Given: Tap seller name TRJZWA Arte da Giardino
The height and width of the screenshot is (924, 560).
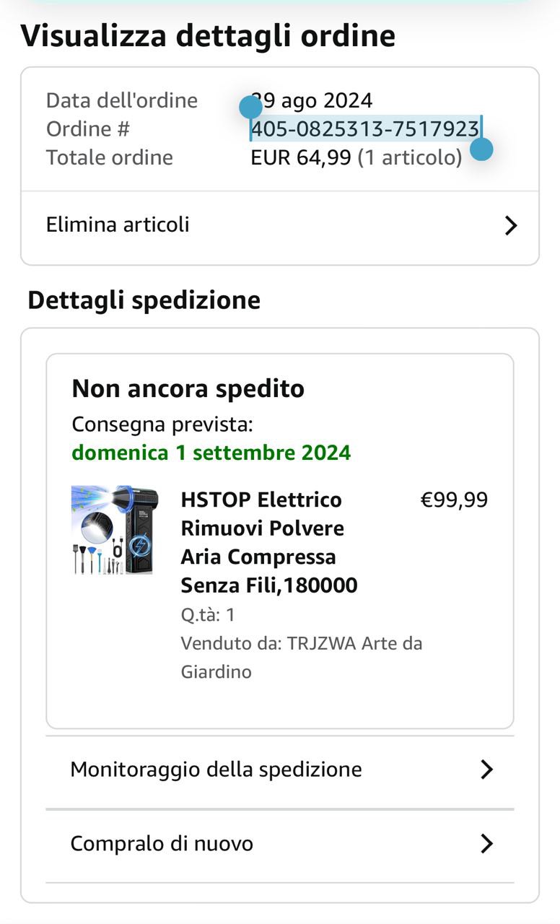Looking at the screenshot, I should [301, 657].
